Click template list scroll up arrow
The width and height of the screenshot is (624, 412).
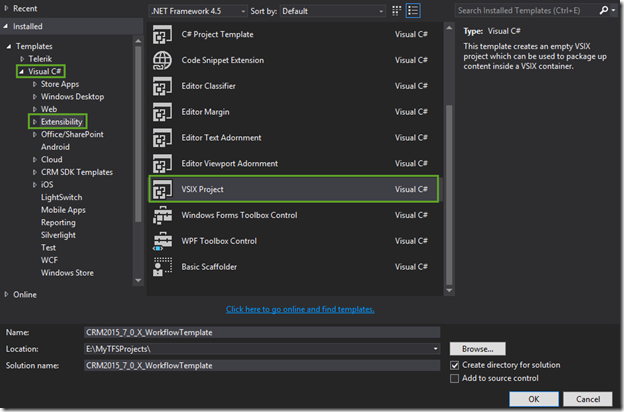[x=449, y=28]
